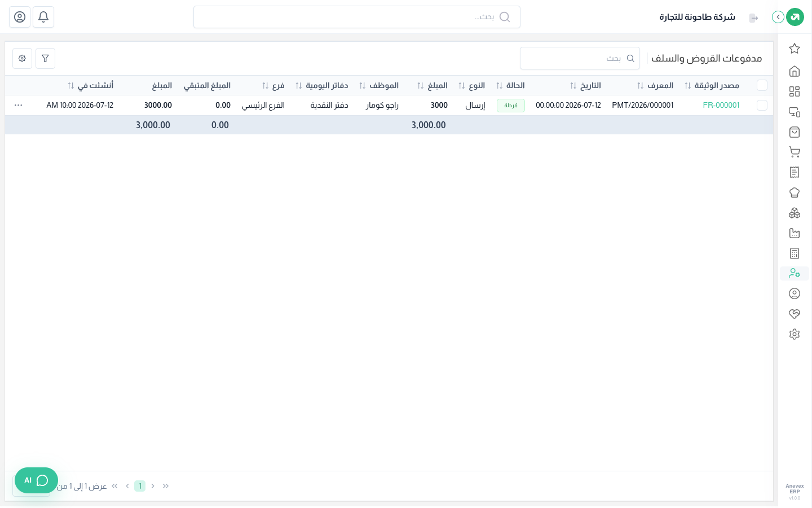Click the PMT/2026/000001 identifier cell

643,106
